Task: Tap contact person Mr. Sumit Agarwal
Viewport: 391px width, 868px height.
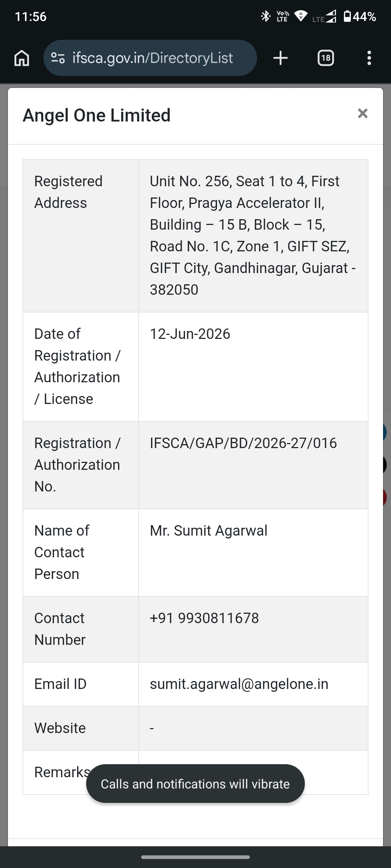Action: click(209, 531)
